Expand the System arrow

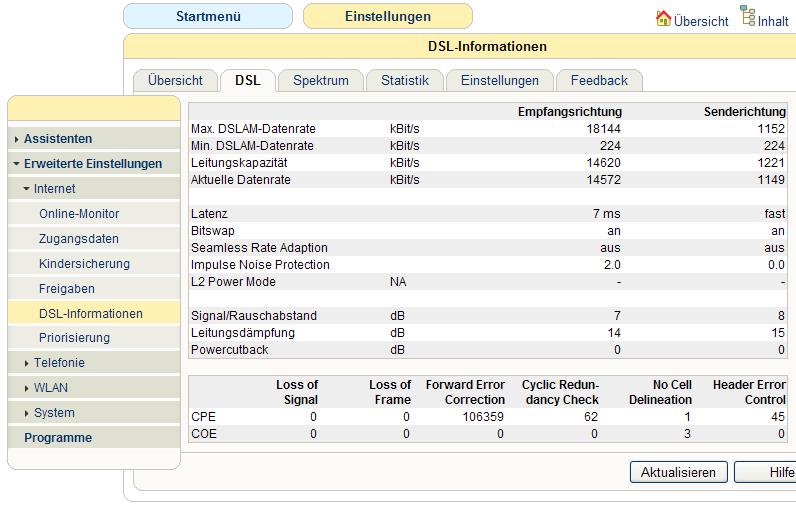pyautogui.click(x=26, y=414)
